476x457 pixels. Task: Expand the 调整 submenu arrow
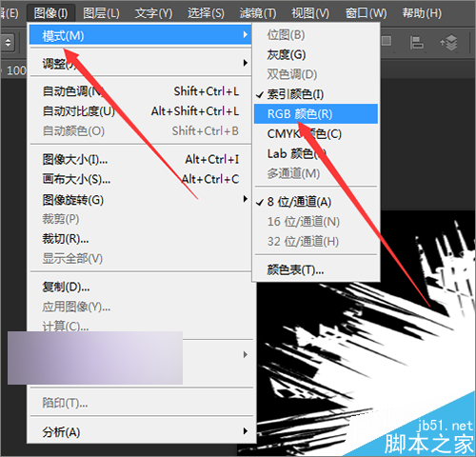pyautogui.click(x=245, y=63)
